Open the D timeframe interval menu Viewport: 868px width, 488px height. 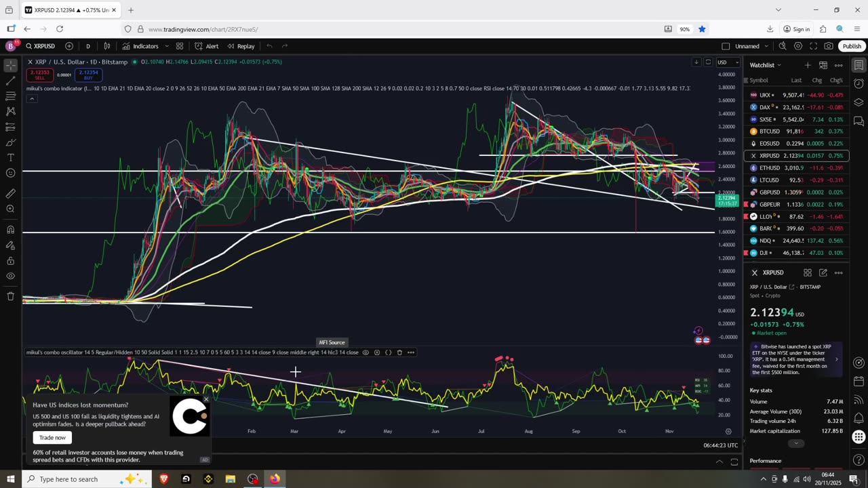[87, 46]
